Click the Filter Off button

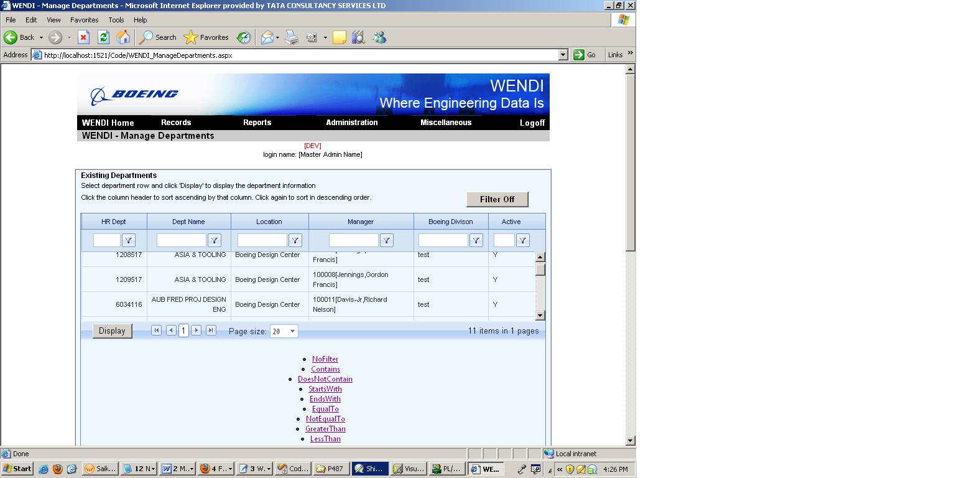pyautogui.click(x=497, y=199)
